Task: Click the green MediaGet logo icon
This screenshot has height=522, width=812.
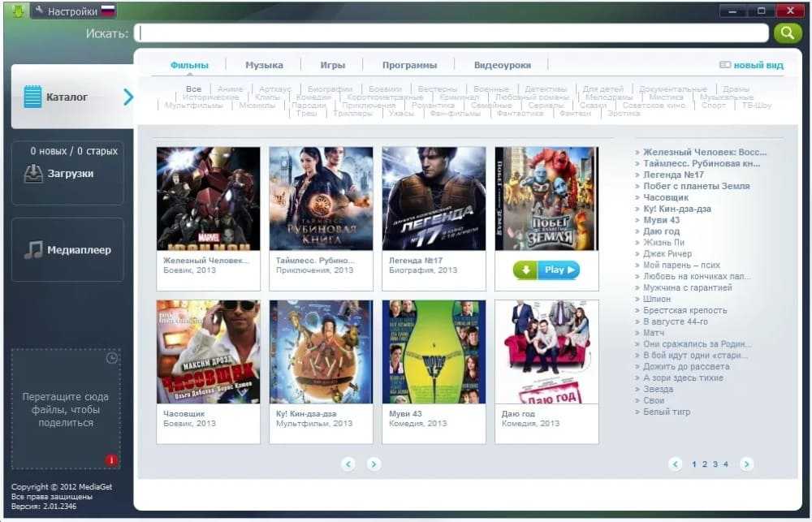Action: (18, 11)
